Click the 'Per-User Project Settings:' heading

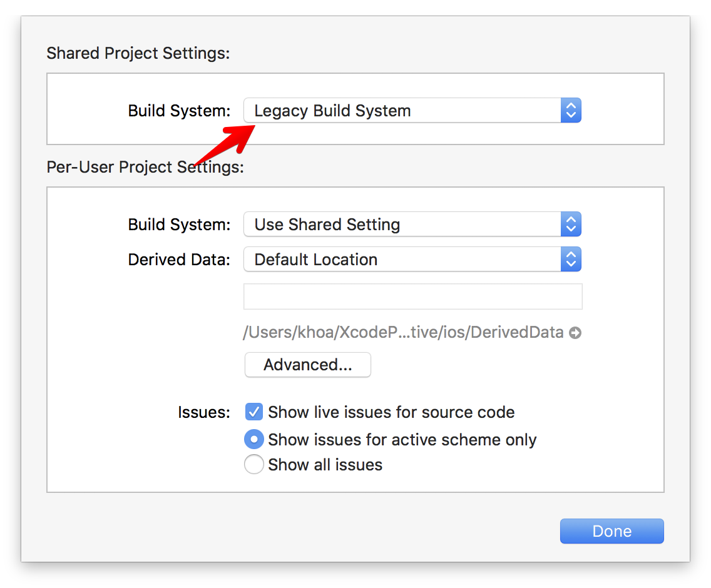tap(145, 167)
